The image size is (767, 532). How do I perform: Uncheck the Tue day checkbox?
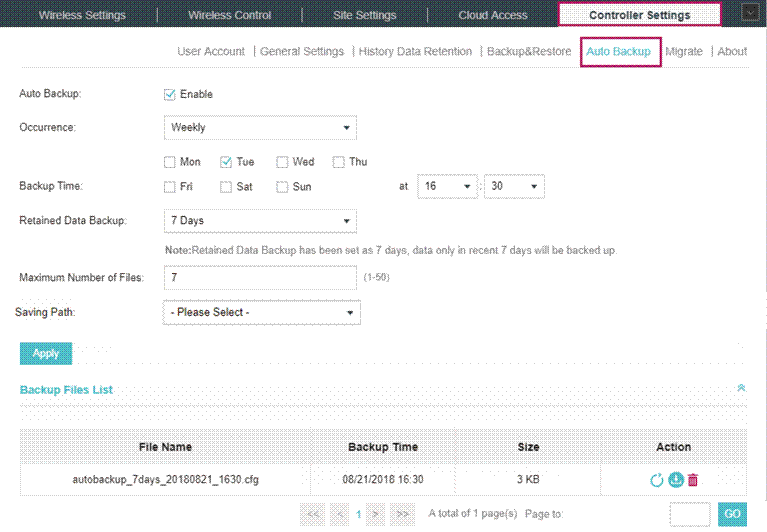(x=226, y=162)
